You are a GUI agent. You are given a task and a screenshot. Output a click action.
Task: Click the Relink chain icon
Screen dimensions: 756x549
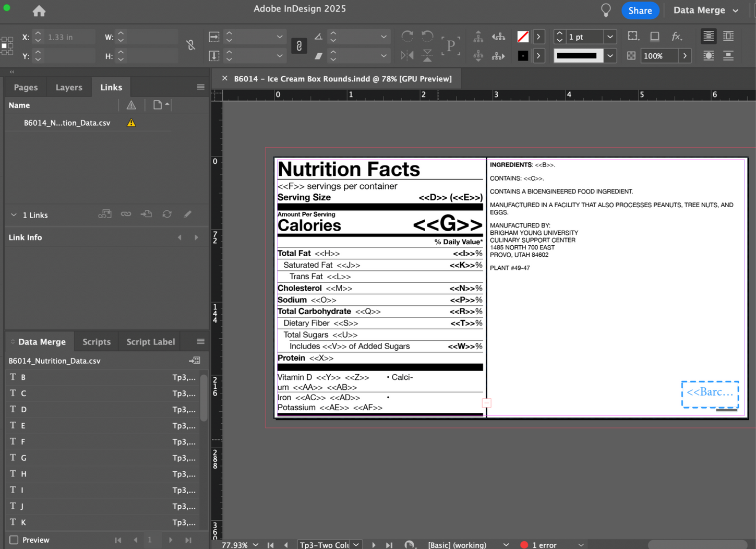(x=126, y=214)
